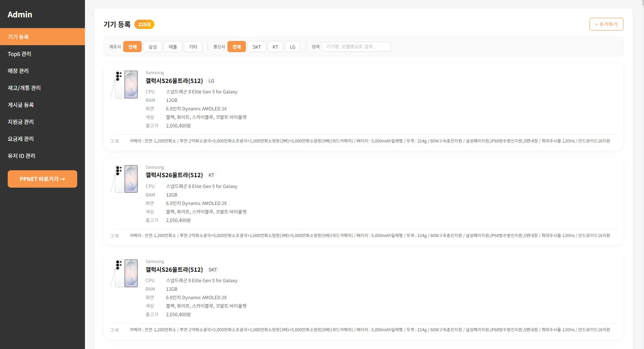Open phone thumbnail of SKT 갤럭시S26울트라 card
Viewport: 644px width, 349px height.
(x=125, y=273)
